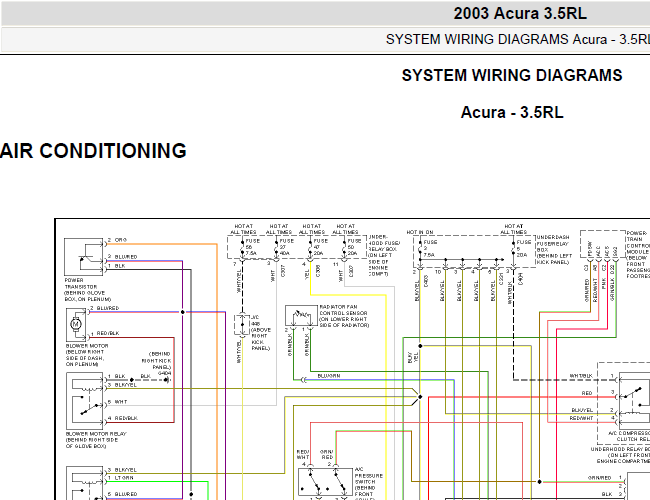Click the A/C Compressor Clutch Relay symbol
This screenshot has width=650, height=500.
634,401
